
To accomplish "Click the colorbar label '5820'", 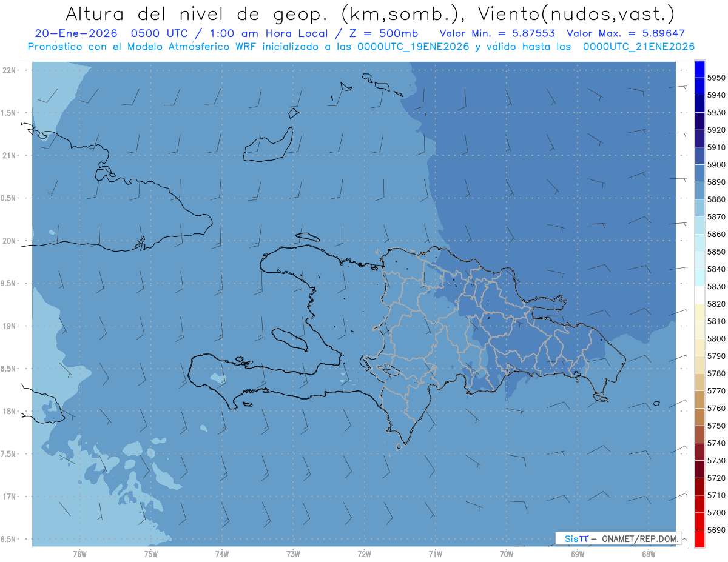I will point(716,304).
